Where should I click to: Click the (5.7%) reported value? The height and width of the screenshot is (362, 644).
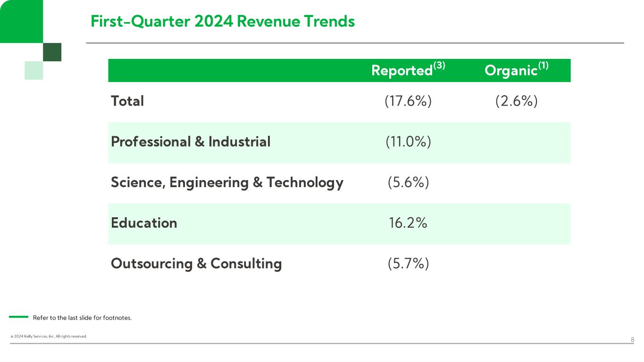(408, 263)
